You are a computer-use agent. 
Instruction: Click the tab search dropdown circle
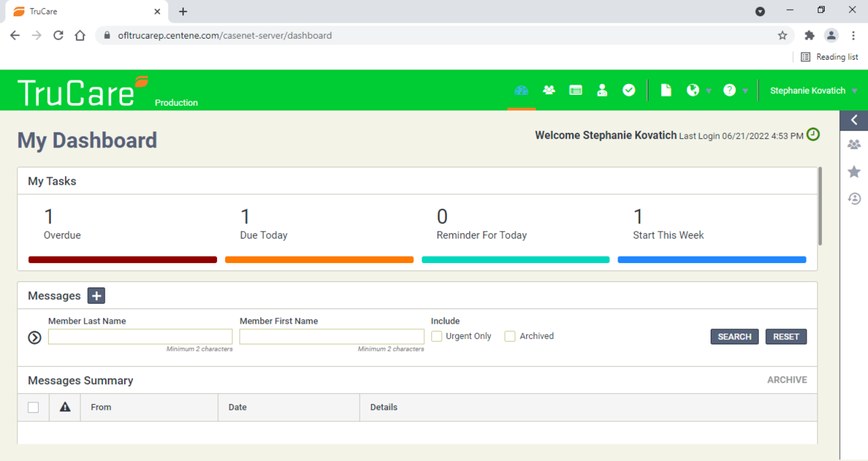point(760,11)
